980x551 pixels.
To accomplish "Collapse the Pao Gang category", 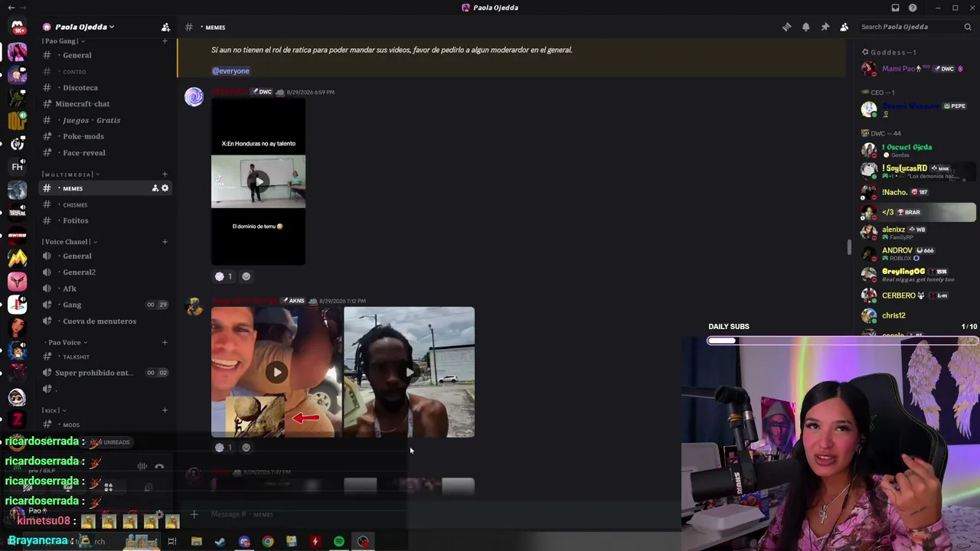I will coord(64,41).
